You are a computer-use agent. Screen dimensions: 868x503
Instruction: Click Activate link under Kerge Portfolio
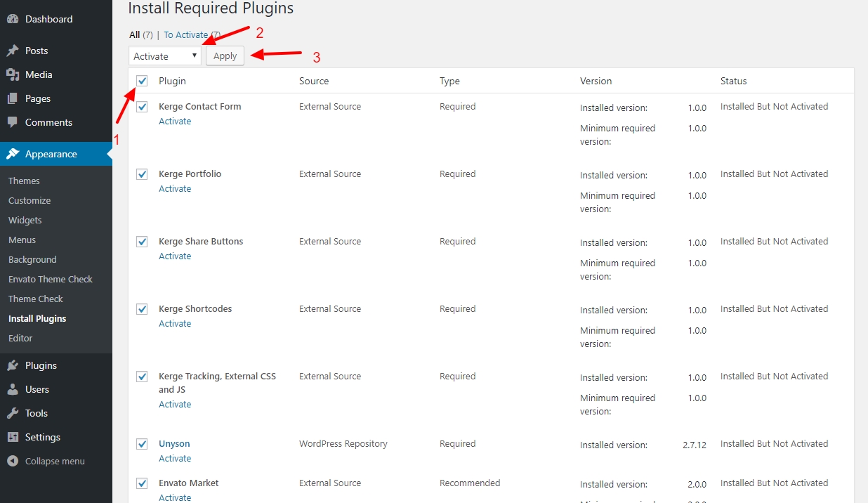pyautogui.click(x=175, y=189)
